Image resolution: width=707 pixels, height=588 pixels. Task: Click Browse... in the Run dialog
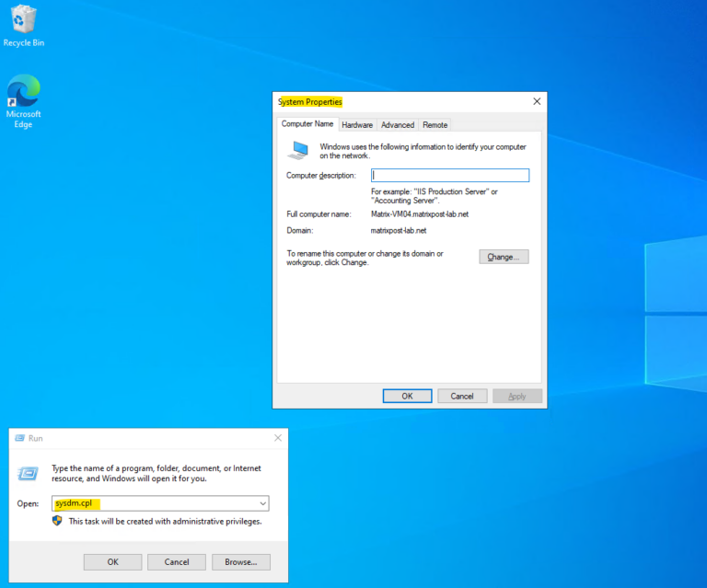click(241, 562)
